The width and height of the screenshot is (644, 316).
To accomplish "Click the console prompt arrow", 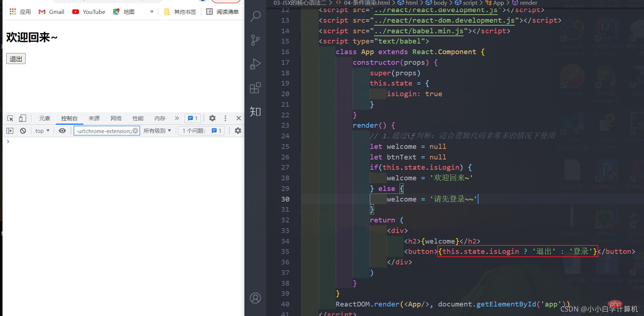I will pyautogui.click(x=8, y=142).
